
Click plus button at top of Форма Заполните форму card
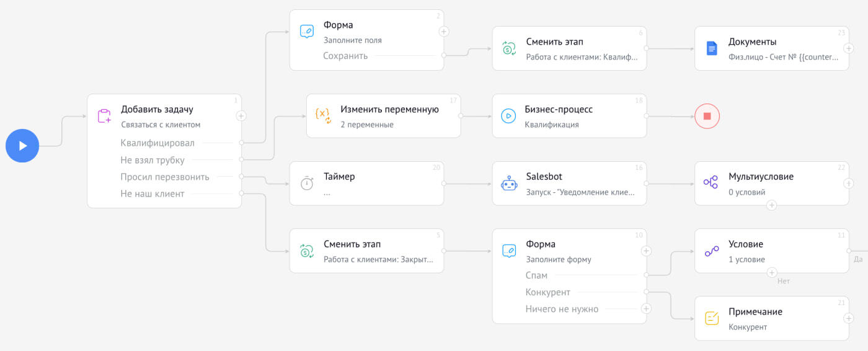point(646,251)
